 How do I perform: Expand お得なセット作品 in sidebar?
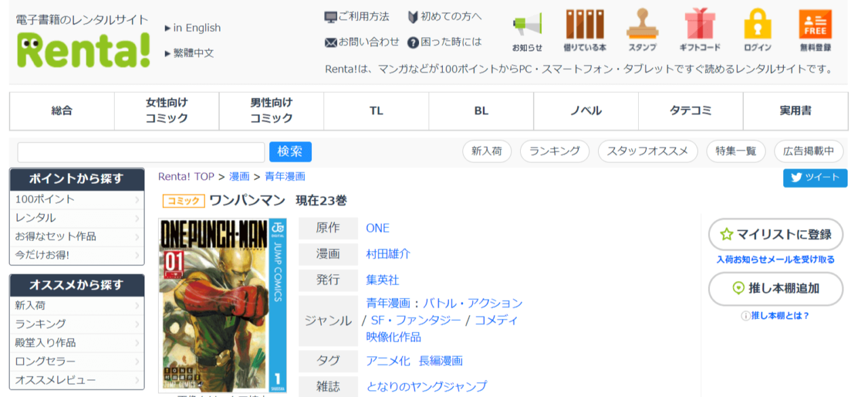77,236
